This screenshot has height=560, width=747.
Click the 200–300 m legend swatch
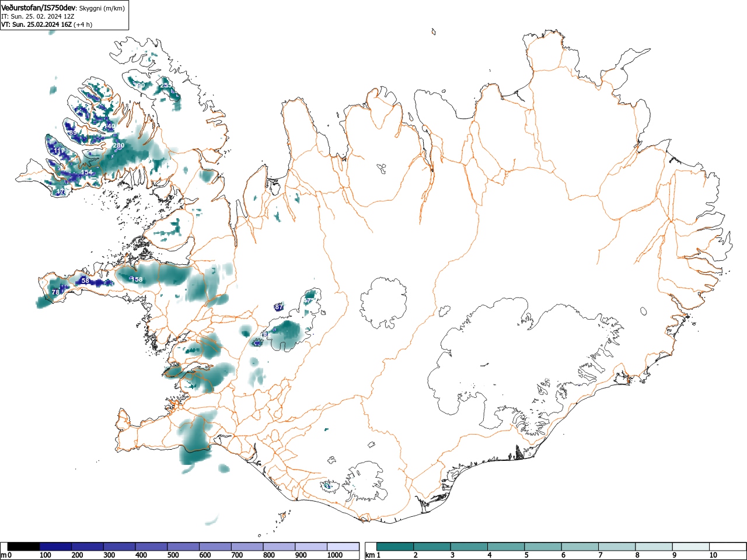(x=88, y=547)
